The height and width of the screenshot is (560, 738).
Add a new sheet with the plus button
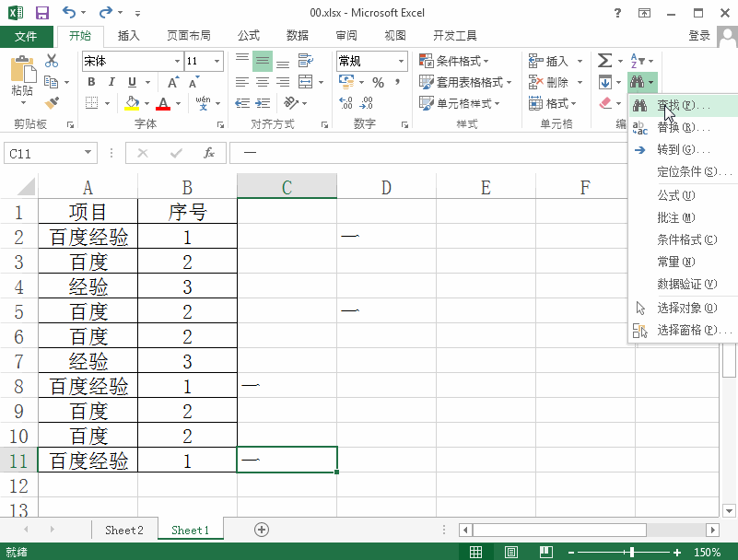[261, 530]
